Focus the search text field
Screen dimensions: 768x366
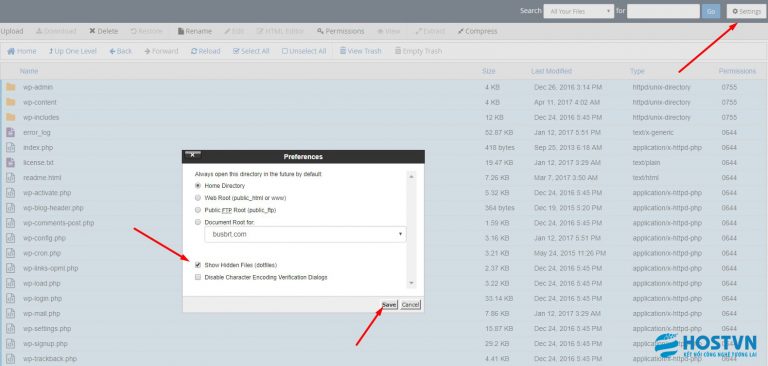pyautogui.click(x=663, y=11)
